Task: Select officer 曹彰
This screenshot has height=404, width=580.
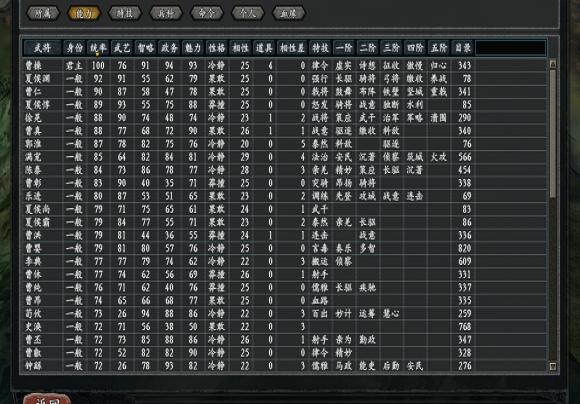Action: [284, 183]
